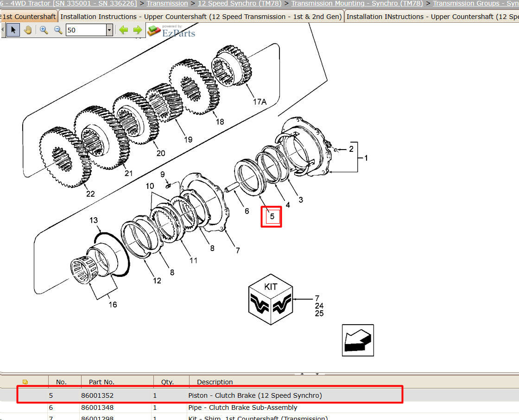This screenshot has height=420, width=519.
Task: Select part number 86001298 cell
Action: coord(97,418)
